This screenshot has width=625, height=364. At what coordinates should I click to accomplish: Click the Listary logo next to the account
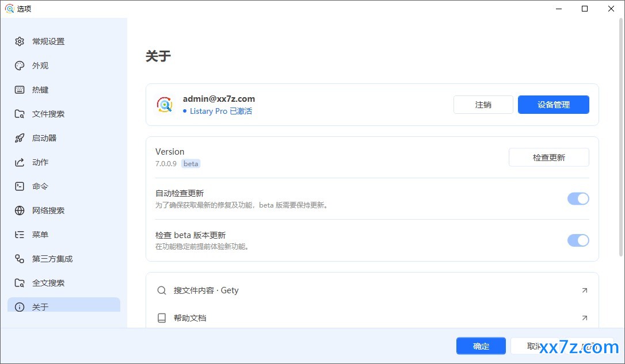point(165,105)
